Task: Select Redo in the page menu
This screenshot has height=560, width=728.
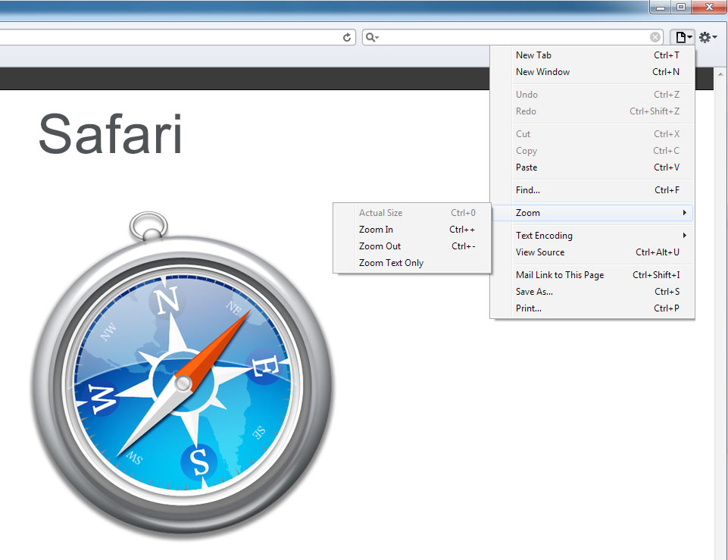Action: [x=592, y=111]
